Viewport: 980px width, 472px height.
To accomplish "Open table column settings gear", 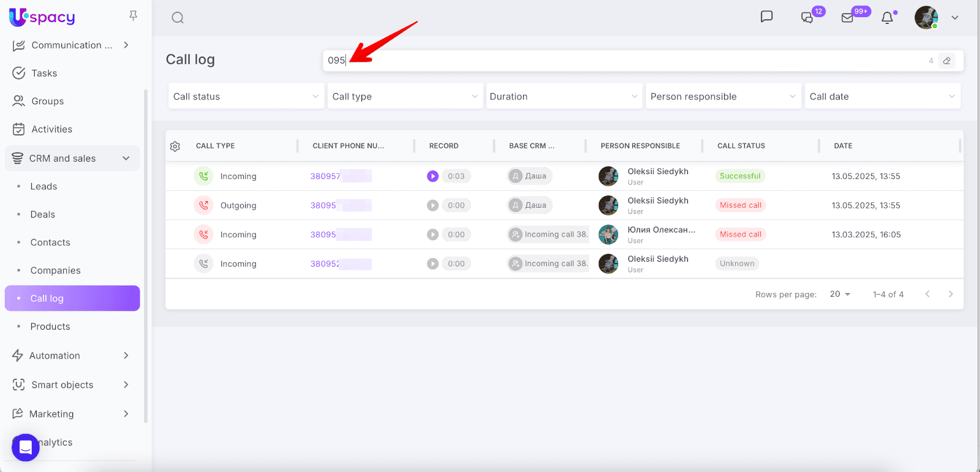I will pyautogui.click(x=175, y=147).
